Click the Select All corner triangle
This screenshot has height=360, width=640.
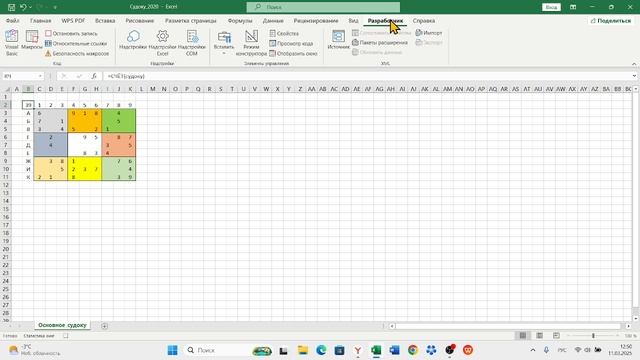pos(7,89)
